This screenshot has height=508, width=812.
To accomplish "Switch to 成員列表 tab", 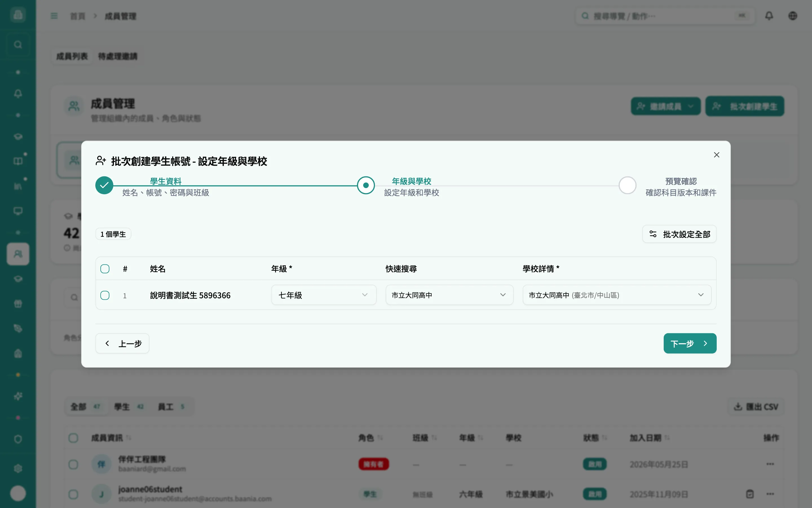I will point(72,56).
